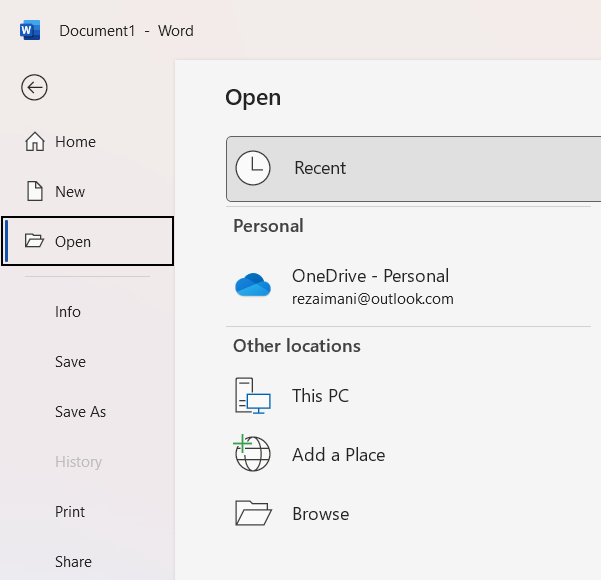Click the back arrow to exit backstage
The width and height of the screenshot is (601, 580).
point(34,88)
